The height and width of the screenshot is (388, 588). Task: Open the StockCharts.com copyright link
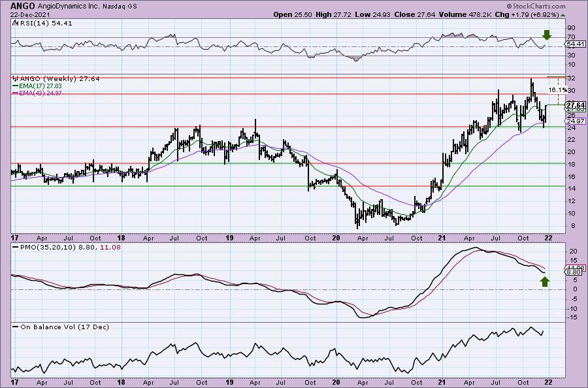pyautogui.click(x=536, y=6)
